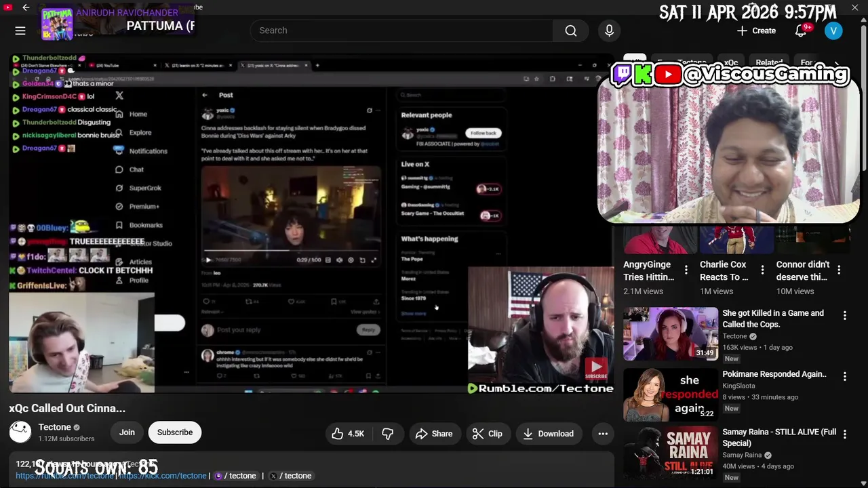Start voice search with microphone icon
Image resolution: width=868 pixels, height=488 pixels.
[x=609, y=30]
